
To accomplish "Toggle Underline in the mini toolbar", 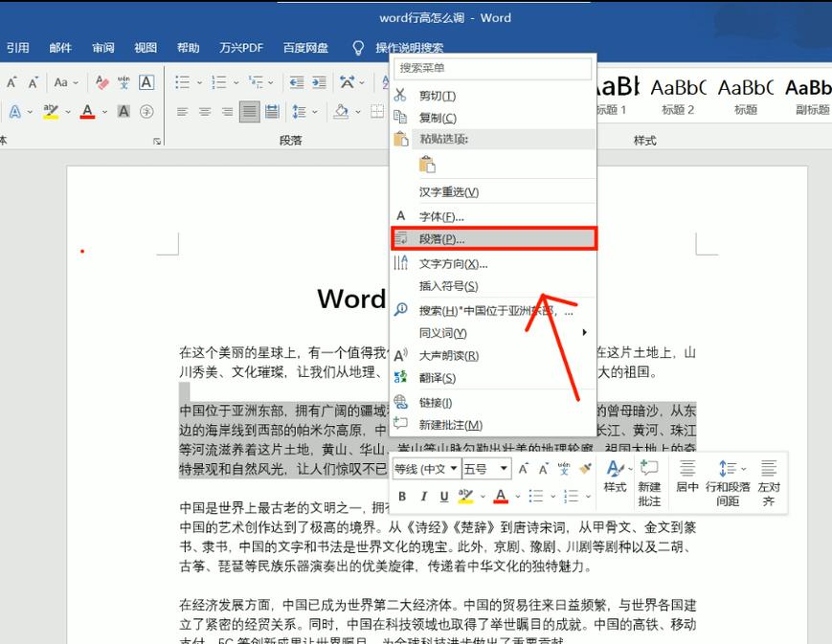I will [x=444, y=497].
